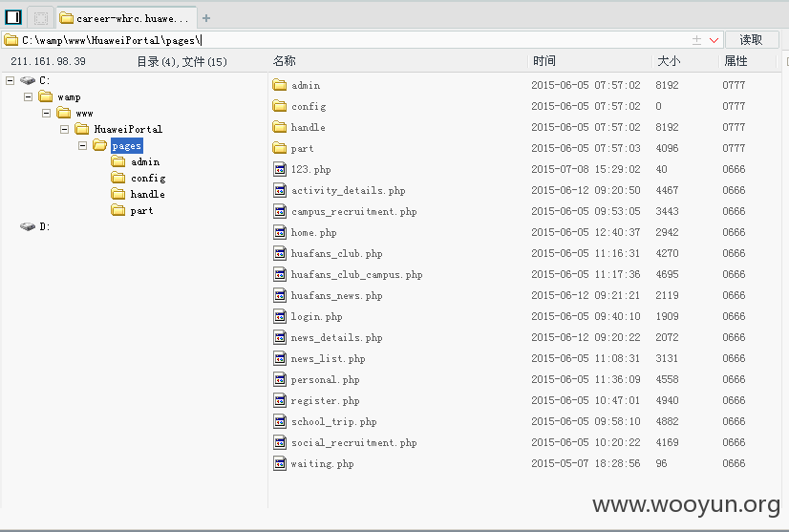Click news_details.php file icon
This screenshot has width=789, height=532.
(280, 337)
